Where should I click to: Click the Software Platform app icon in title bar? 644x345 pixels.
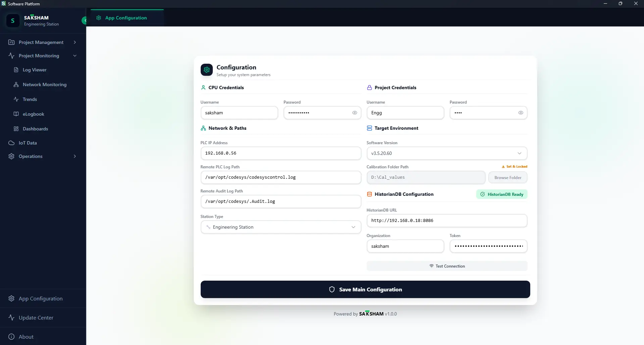tap(4, 4)
